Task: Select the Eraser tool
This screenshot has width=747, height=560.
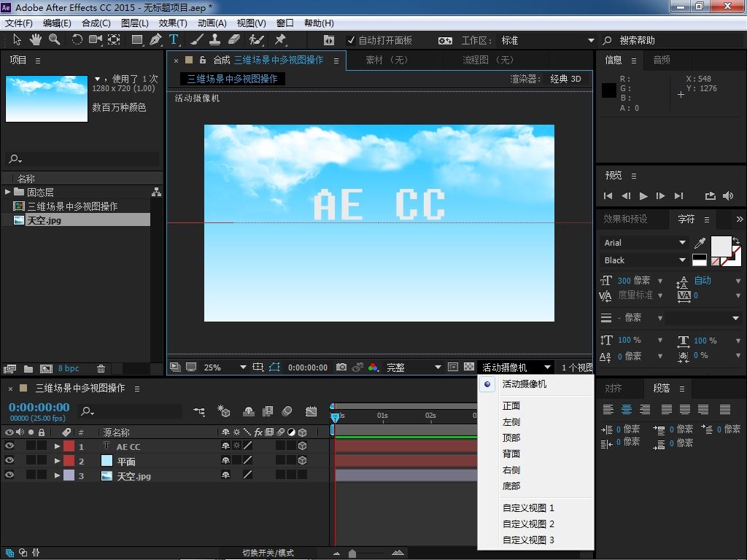Action: coord(234,40)
